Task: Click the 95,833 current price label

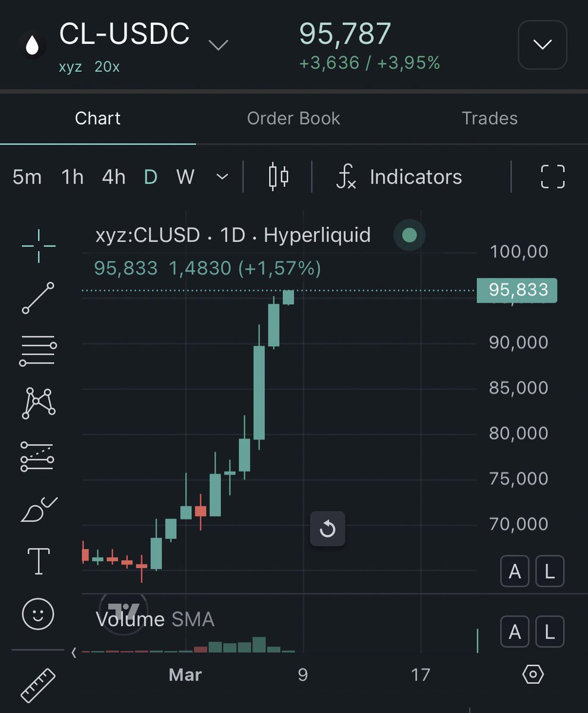Action: (517, 290)
